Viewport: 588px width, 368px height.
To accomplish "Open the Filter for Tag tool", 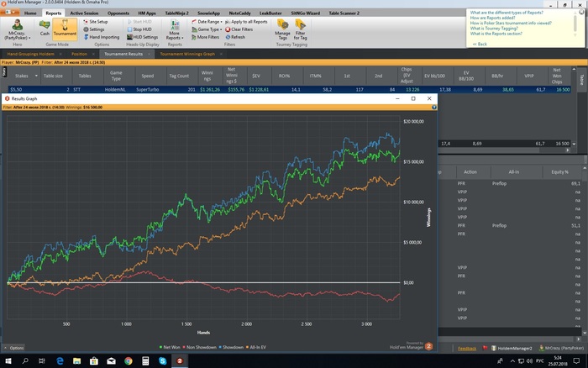I will (x=300, y=29).
